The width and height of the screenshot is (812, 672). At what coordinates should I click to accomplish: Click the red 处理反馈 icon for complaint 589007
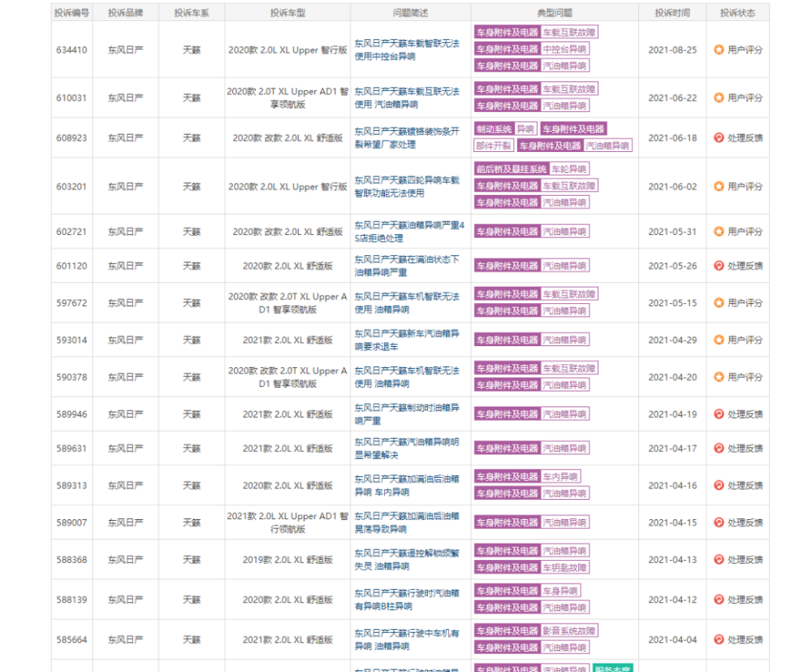719,522
